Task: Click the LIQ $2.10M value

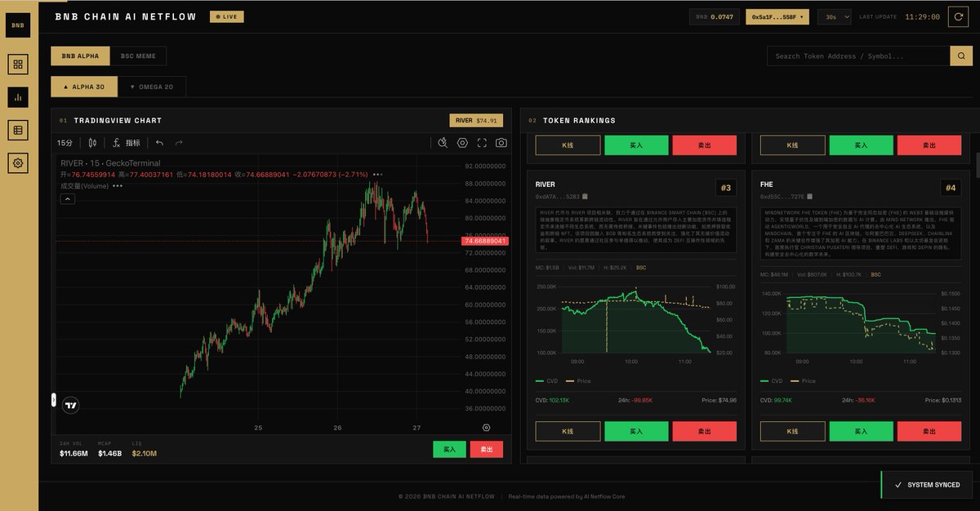Action: coord(144,453)
